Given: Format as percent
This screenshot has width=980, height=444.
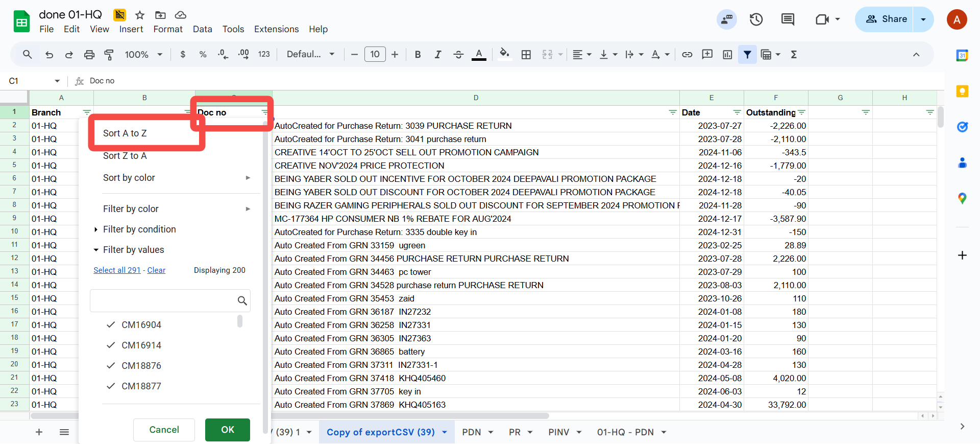Looking at the screenshot, I should point(203,54).
